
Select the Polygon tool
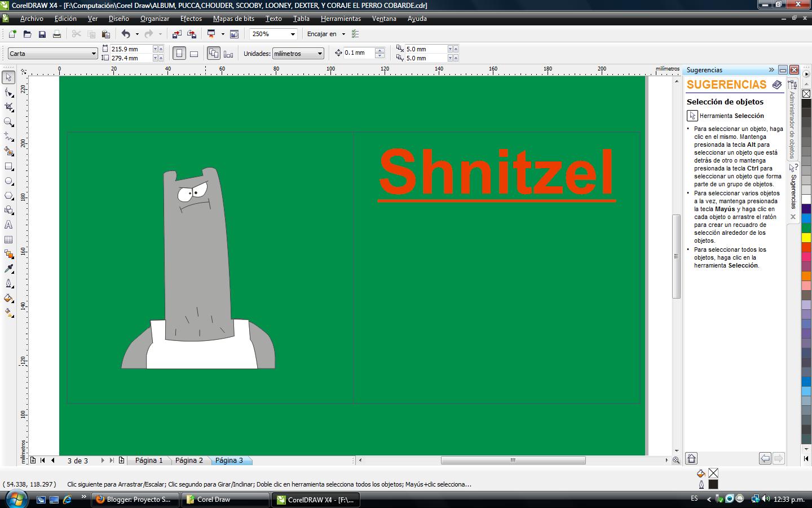point(8,195)
